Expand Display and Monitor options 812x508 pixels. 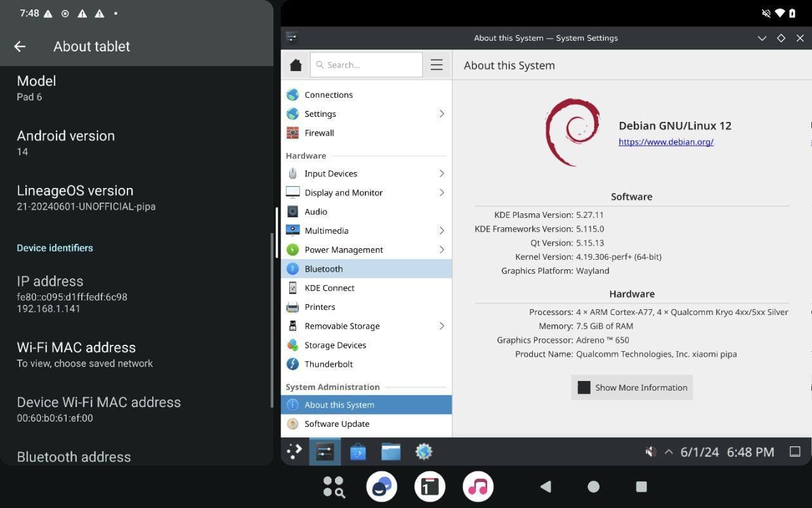click(343, 192)
